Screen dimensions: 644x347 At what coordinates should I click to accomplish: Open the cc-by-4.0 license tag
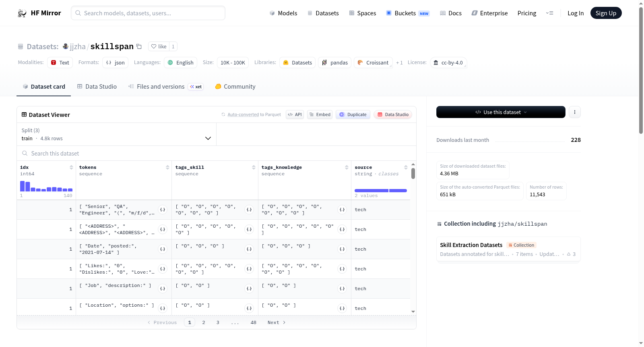click(x=448, y=62)
